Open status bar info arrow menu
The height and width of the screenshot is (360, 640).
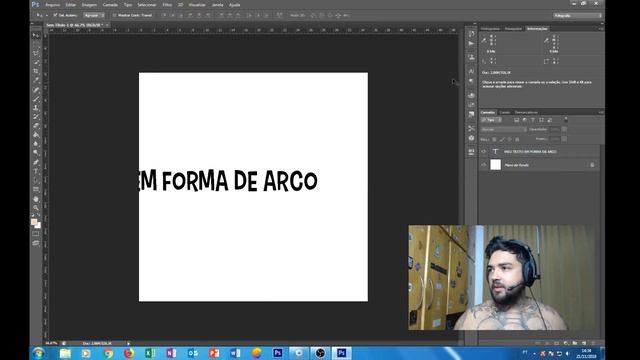[x=129, y=343]
